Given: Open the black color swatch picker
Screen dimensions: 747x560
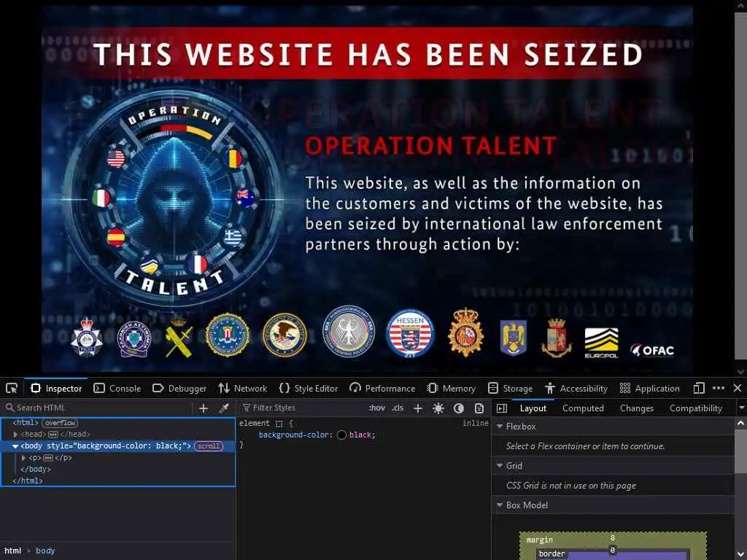Looking at the screenshot, I should point(341,435).
